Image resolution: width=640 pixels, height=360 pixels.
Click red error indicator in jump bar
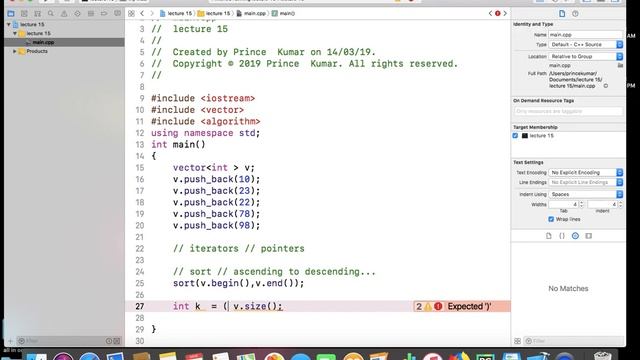pos(498,13)
